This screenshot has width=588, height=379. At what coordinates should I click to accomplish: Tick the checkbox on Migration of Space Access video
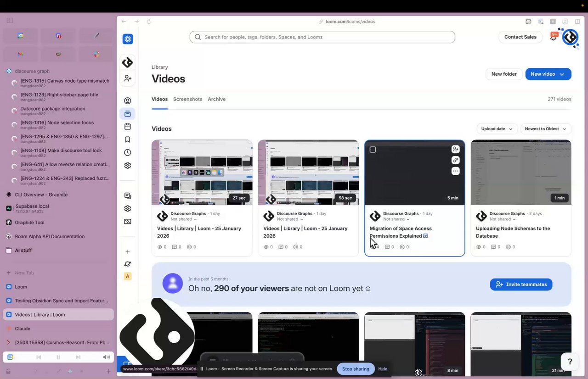(x=373, y=150)
